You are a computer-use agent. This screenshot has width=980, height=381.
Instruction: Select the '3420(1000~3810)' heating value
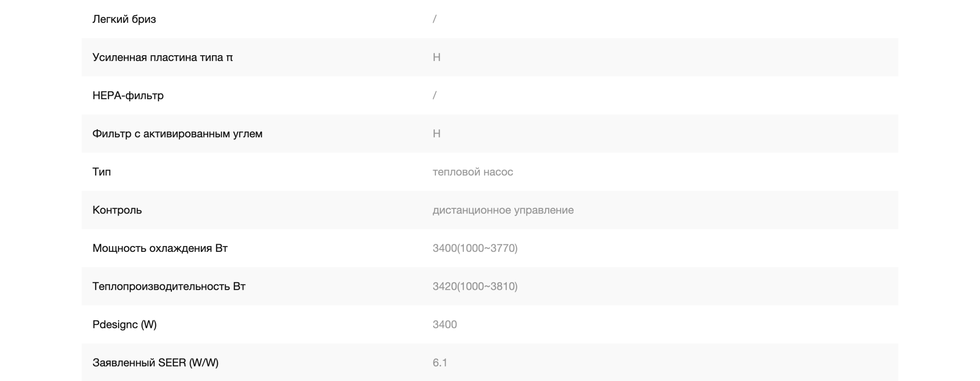[475, 286]
